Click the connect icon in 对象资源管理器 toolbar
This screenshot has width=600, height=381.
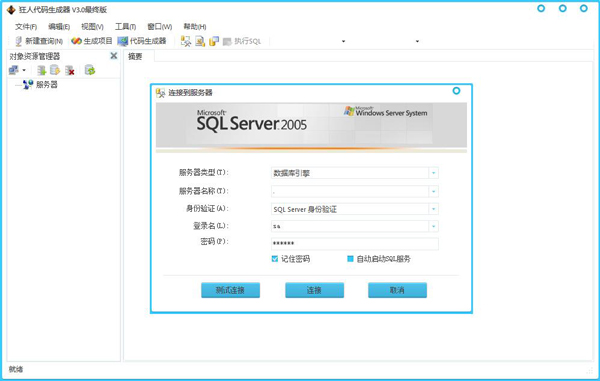(x=14, y=70)
